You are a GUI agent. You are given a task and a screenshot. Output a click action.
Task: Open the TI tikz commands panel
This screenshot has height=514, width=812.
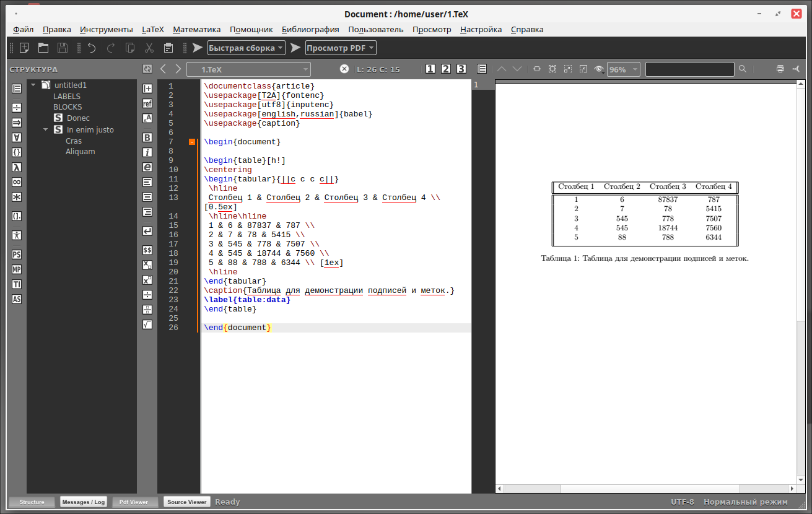pyautogui.click(x=17, y=284)
